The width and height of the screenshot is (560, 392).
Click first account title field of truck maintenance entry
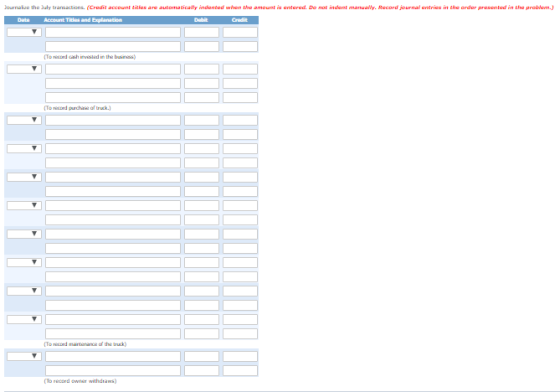113,320
